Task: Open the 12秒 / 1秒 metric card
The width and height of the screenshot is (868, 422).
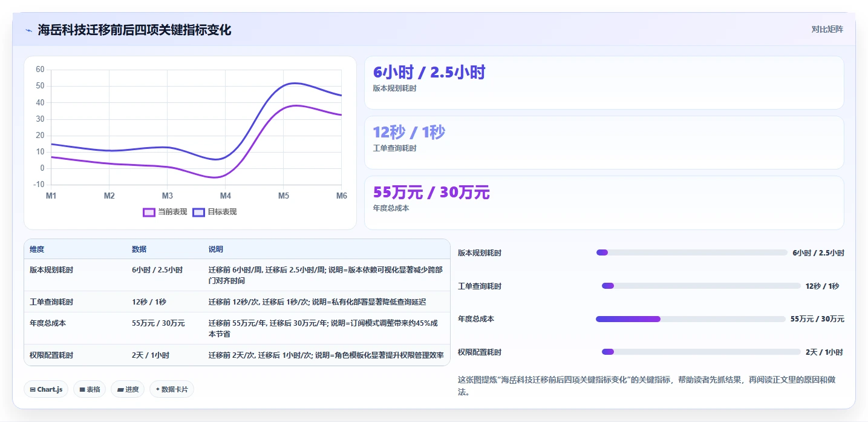Action: point(604,142)
